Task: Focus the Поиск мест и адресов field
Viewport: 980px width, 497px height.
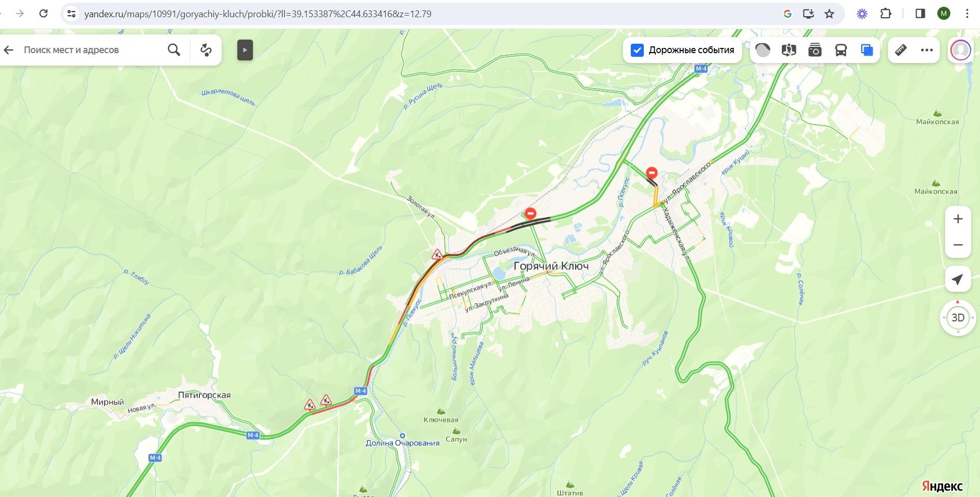Action: tap(91, 50)
